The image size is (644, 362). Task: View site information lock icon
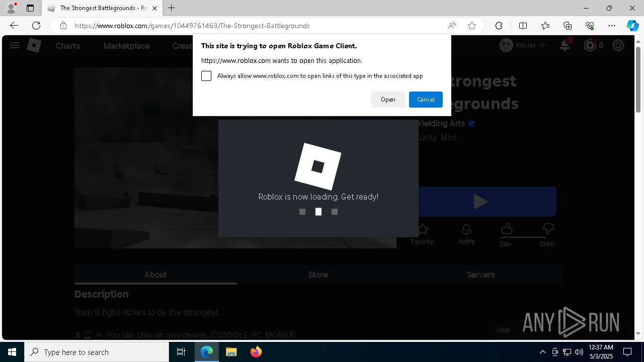pos(63,26)
